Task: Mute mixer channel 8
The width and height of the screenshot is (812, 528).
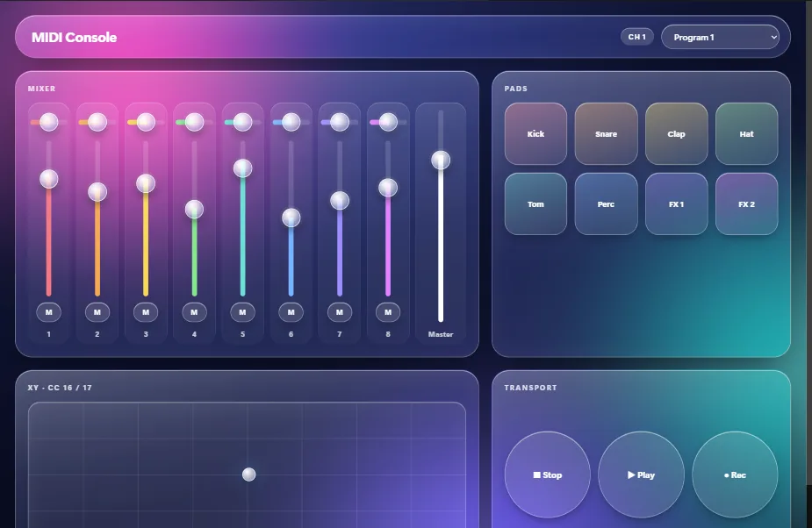Action: (388, 312)
